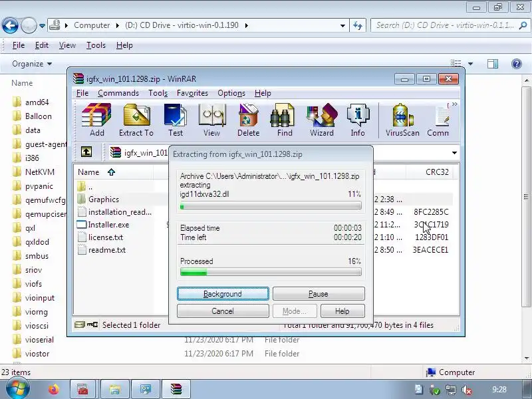Click the change your view icon
The width and height of the screenshot is (532, 399).
coord(456,63)
